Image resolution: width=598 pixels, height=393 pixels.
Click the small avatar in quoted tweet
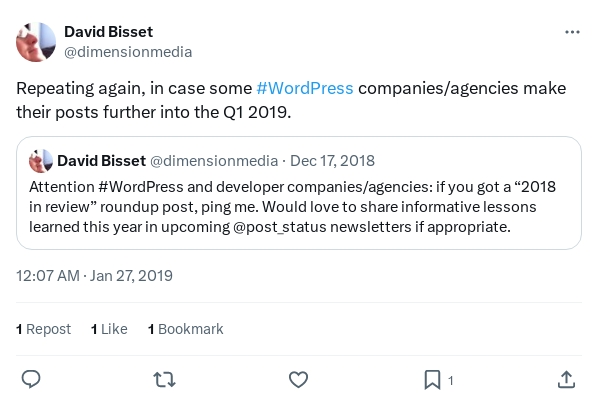tap(41, 161)
